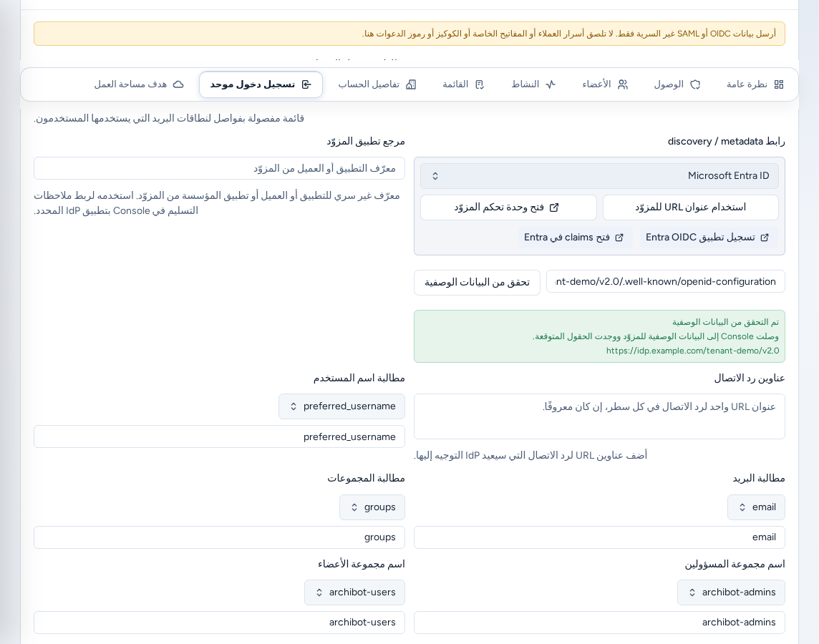Click chevron arrows in preferred_username dropdown

pos(294,406)
